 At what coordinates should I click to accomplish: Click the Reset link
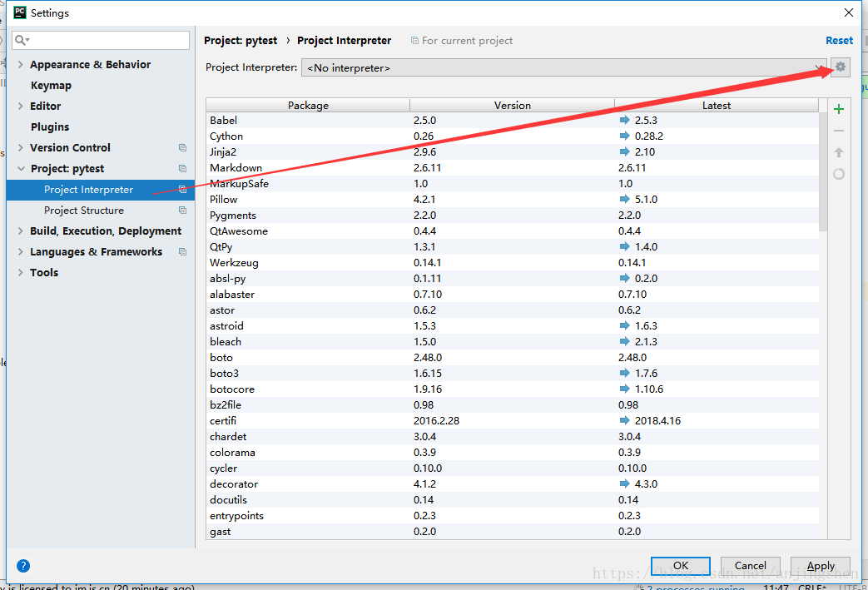(839, 41)
